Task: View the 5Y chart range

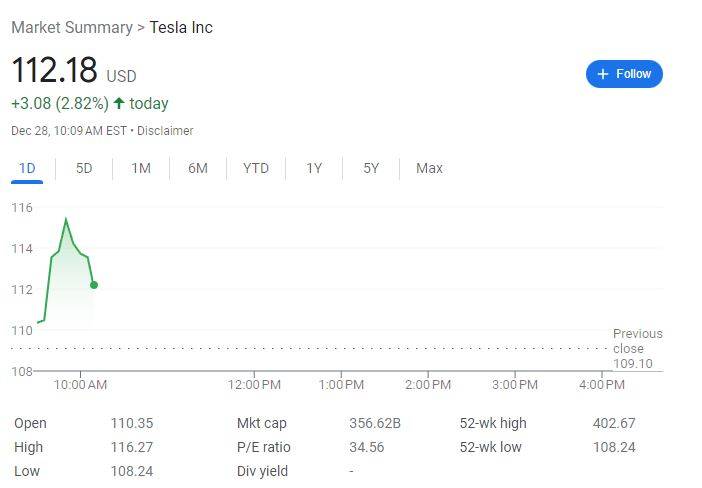Action: click(x=371, y=168)
